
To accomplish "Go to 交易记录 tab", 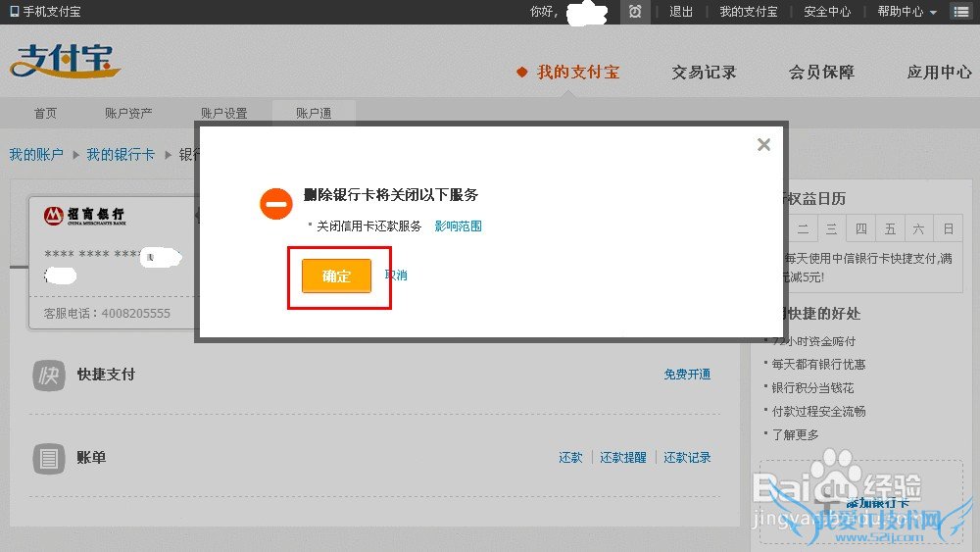I will 704,72.
